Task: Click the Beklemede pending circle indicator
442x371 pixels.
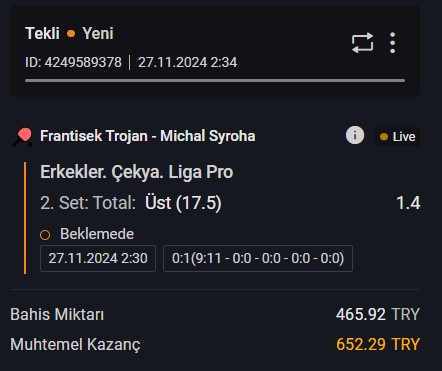Action: [x=45, y=235]
